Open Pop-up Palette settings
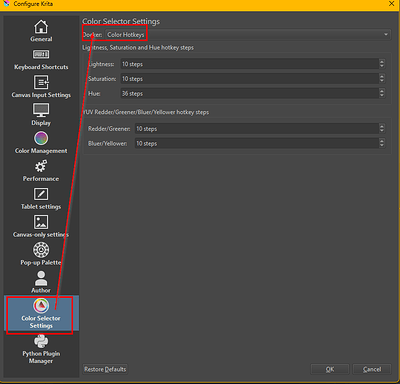This screenshot has height=384, width=400. [x=41, y=254]
